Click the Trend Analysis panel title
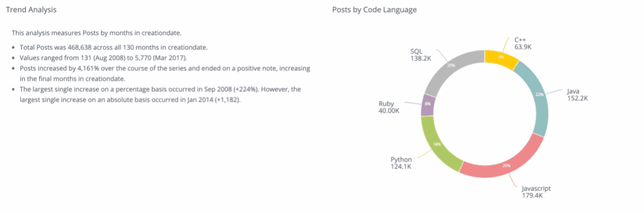This screenshot has width=644, height=213. tap(31, 9)
